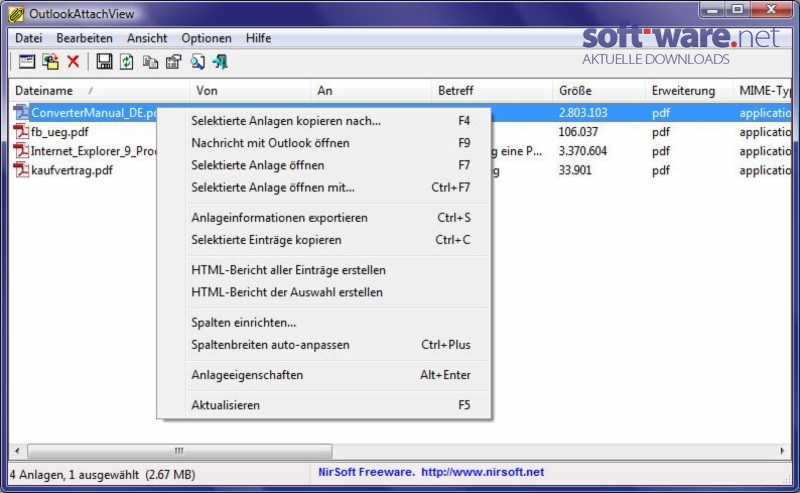Sort by the Von column header
800x493 pixels.
pos(250,90)
